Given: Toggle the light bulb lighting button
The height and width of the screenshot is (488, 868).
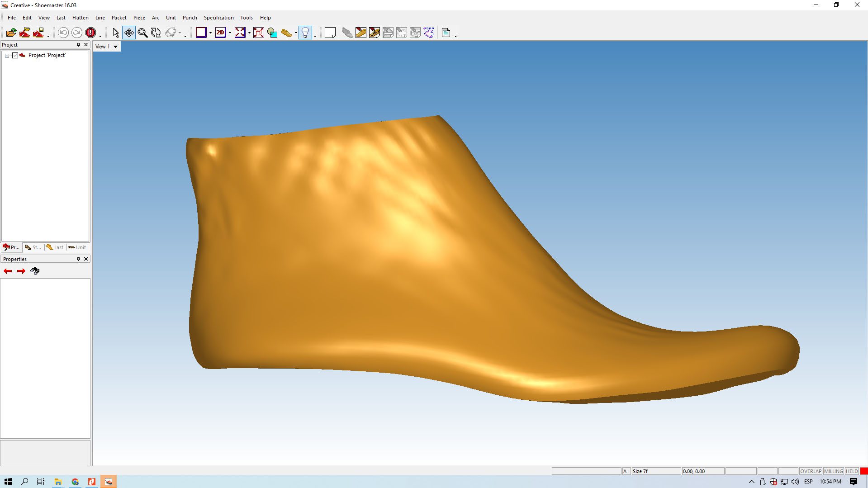Looking at the screenshot, I should click(305, 33).
